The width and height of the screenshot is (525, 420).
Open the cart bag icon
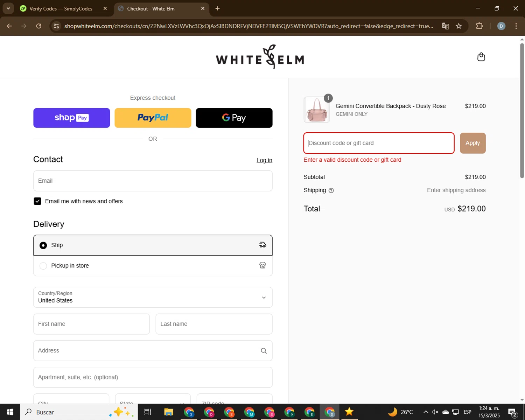click(x=481, y=57)
